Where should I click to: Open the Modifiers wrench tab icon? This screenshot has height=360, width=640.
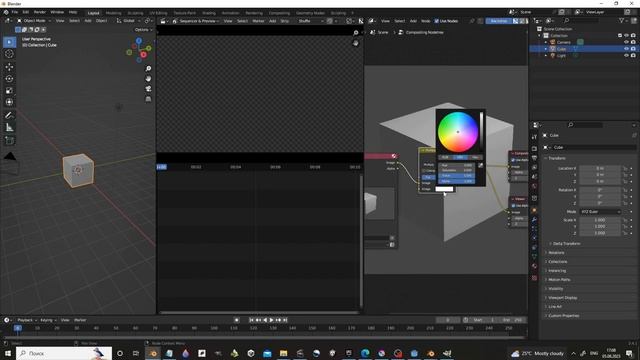534,220
